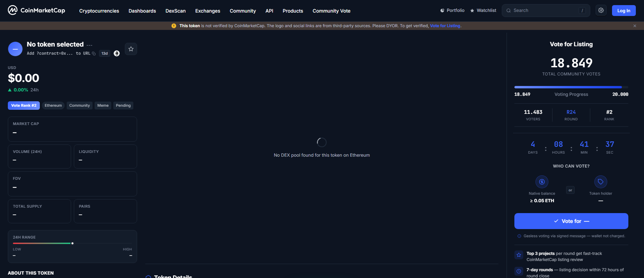Viewport: 644px width, 278px height.
Task: Click 'No DEX pool found' message
Action: tap(322, 155)
